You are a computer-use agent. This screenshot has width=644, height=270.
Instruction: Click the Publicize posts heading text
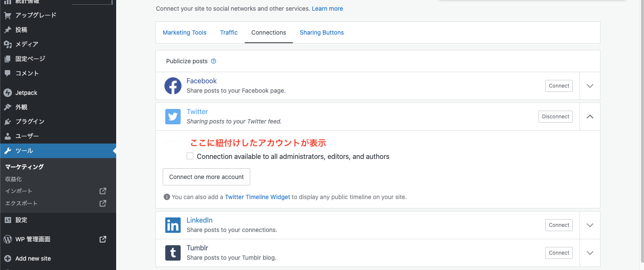(187, 61)
